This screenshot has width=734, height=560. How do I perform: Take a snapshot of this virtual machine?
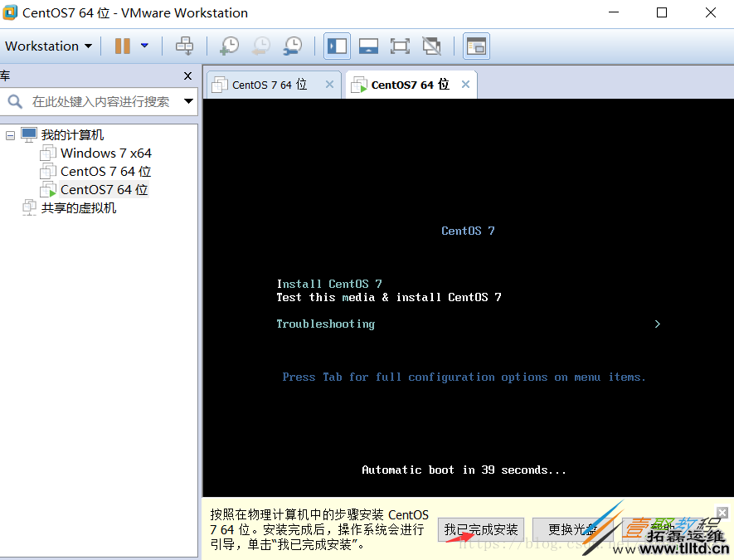click(229, 46)
